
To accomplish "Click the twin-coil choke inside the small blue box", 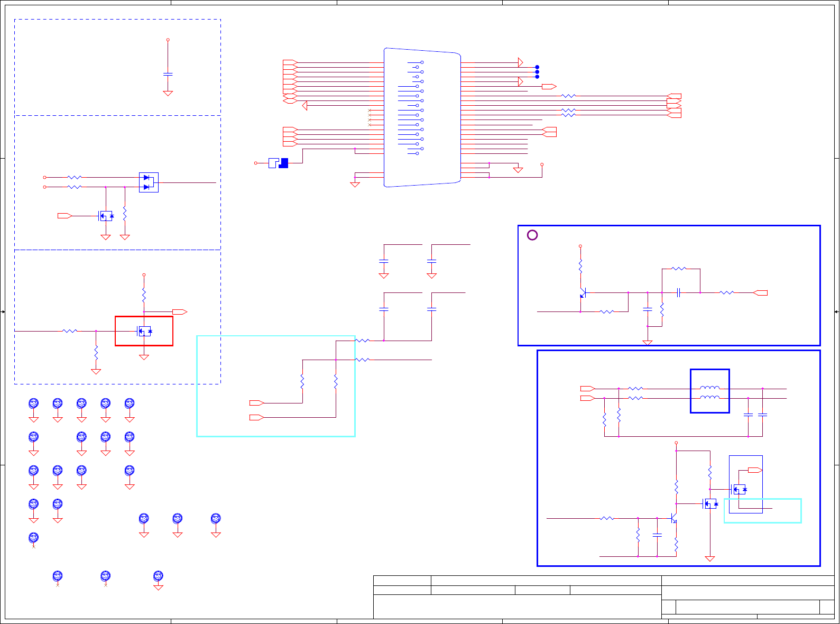I will click(709, 392).
